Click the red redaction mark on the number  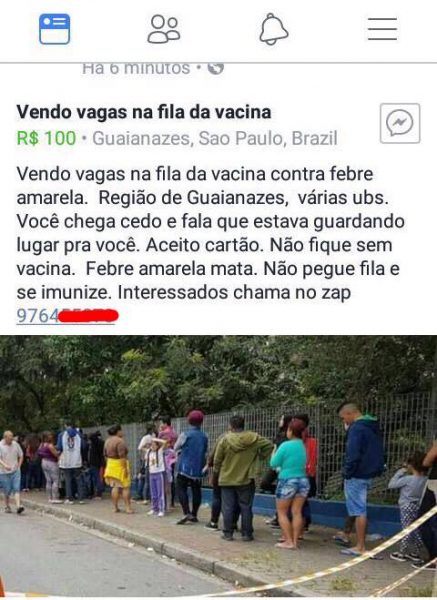point(88,316)
